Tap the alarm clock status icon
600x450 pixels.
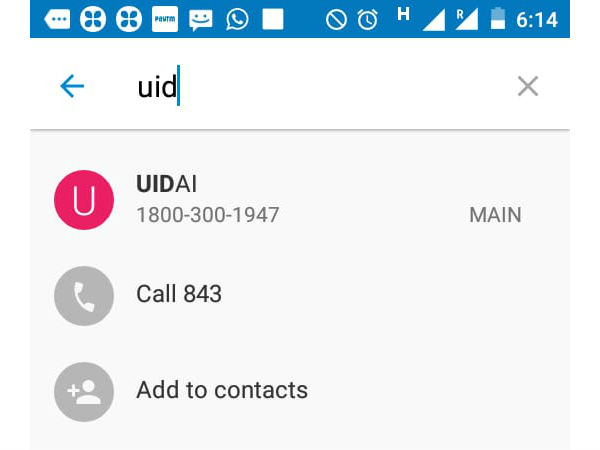coord(367,19)
